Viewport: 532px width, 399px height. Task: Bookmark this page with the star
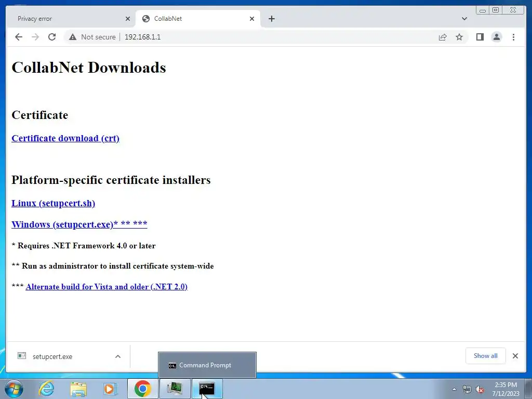[459, 37]
